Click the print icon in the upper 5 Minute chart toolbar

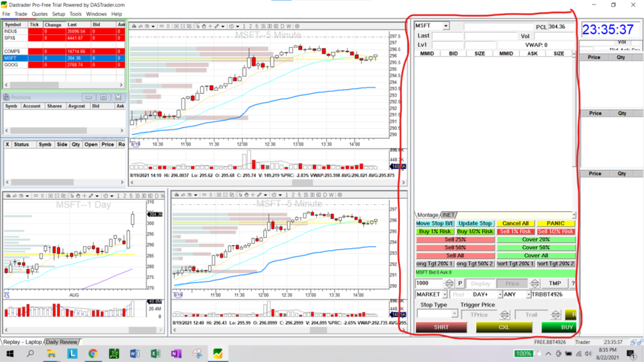[134, 26]
